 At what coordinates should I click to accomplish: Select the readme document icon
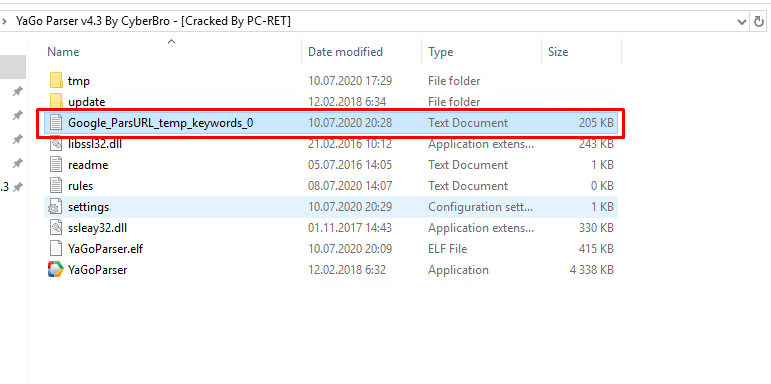tap(56, 165)
